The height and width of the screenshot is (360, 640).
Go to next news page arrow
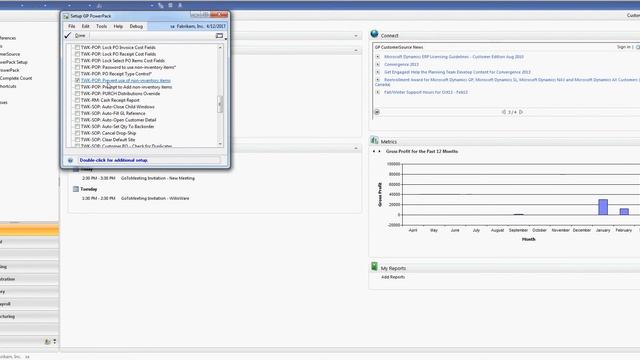[x=521, y=112]
